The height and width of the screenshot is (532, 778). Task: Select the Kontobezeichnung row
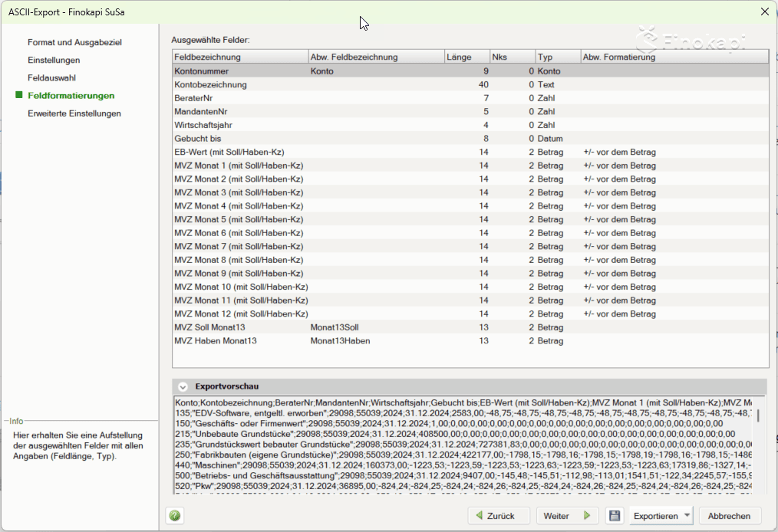(x=470, y=85)
